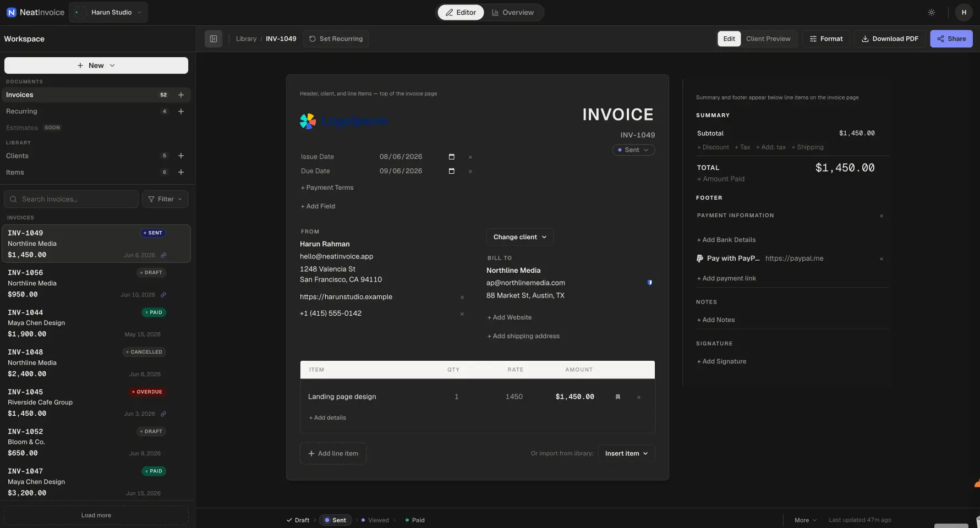Screen dimensions: 980x528
Task: Expand the New document dropdown
Action: tap(96, 65)
